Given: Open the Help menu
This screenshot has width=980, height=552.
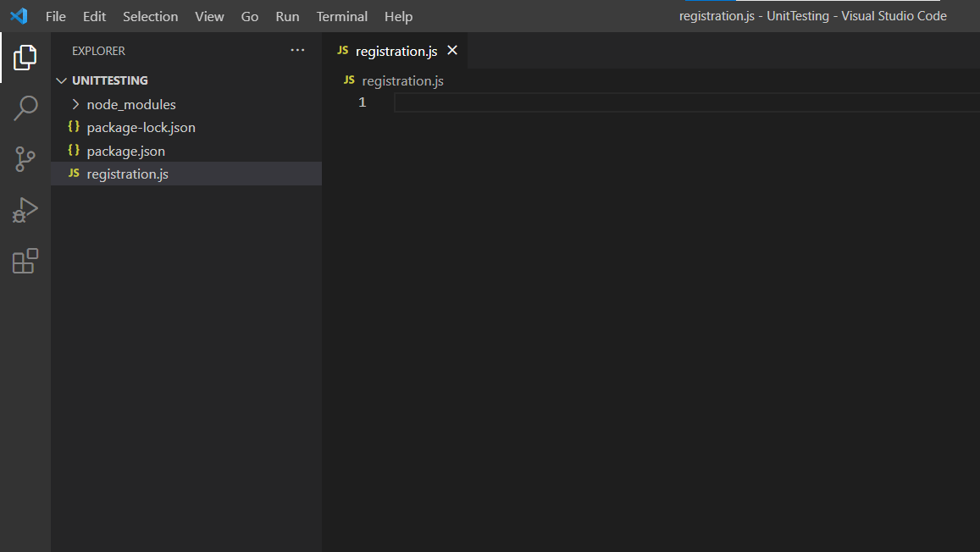Looking at the screenshot, I should point(398,16).
